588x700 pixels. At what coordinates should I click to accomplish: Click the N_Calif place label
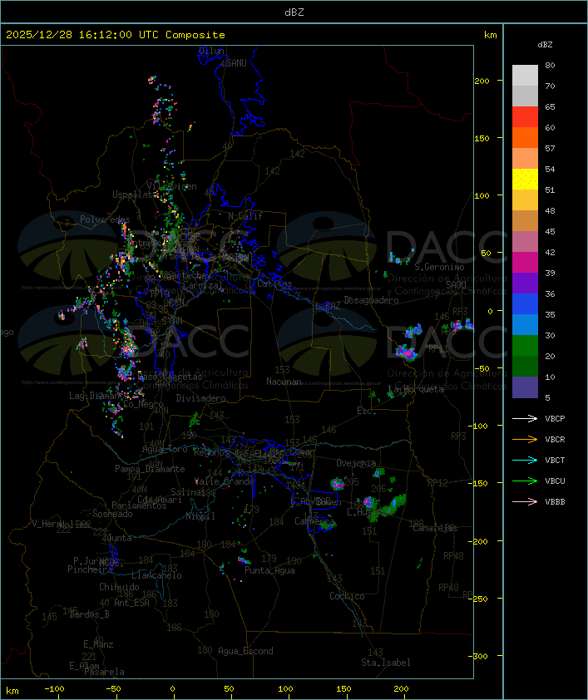(245, 215)
